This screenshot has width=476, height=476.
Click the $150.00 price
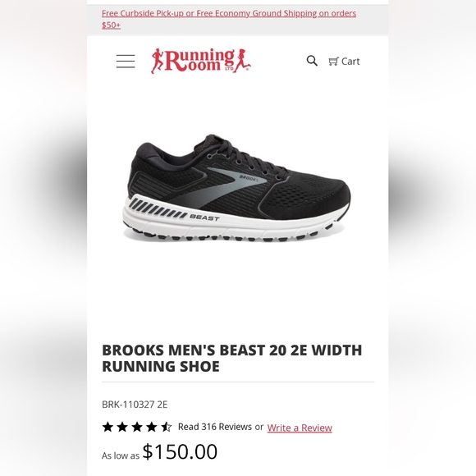pyautogui.click(x=180, y=451)
